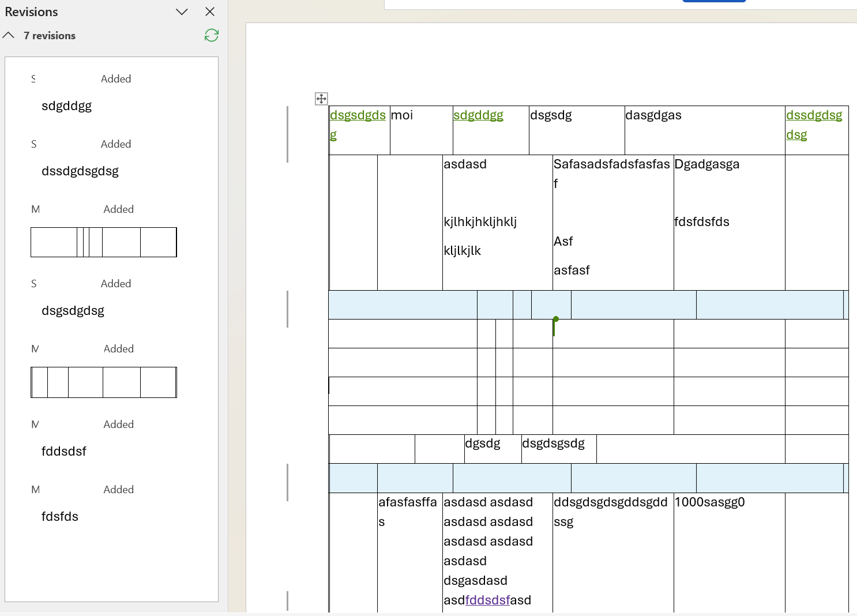The height and width of the screenshot is (616, 857).
Task: Click the downward chevron beside the Revisions title
Action: point(182,12)
